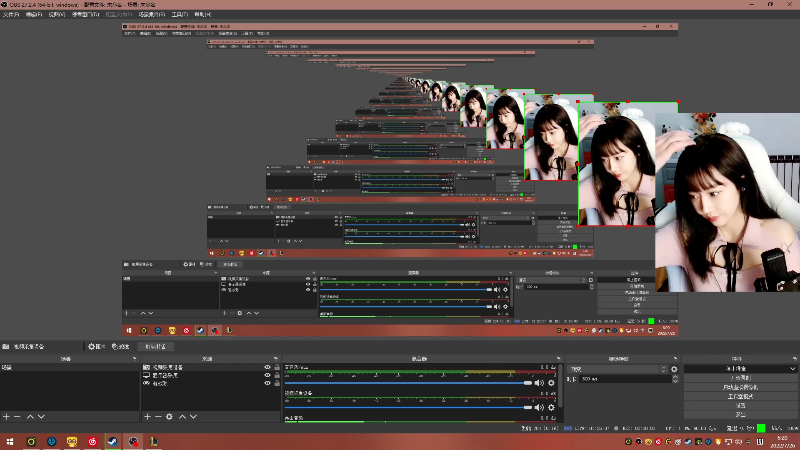800x450 pixels.
Task: Open the system clock in the taskbar
Action: tap(782, 442)
